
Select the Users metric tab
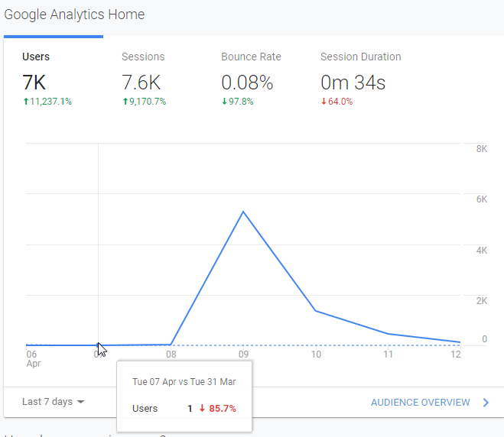tap(36, 57)
